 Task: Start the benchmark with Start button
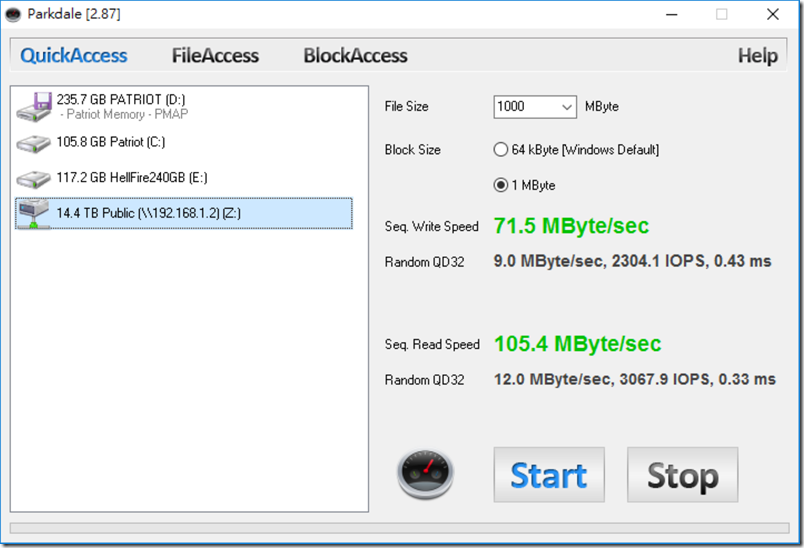[549, 475]
